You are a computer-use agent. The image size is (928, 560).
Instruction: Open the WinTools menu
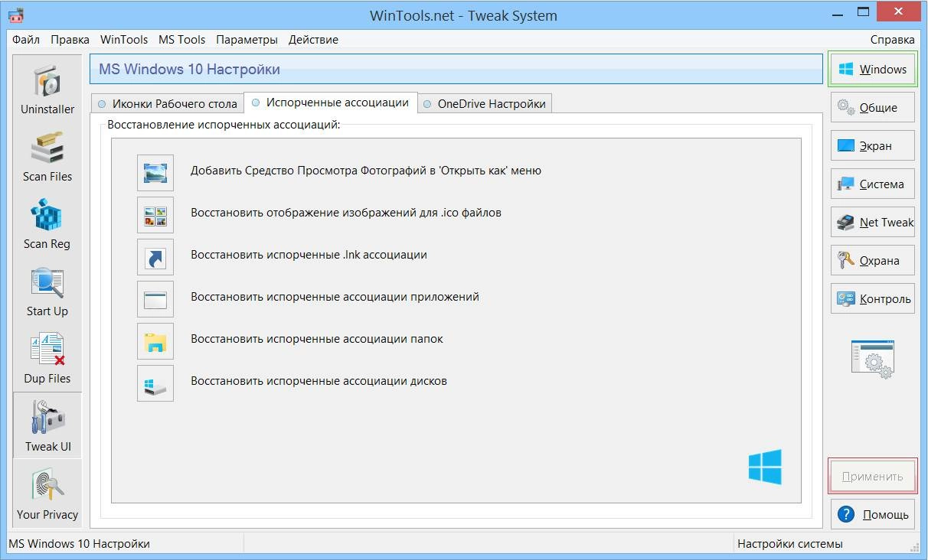124,40
